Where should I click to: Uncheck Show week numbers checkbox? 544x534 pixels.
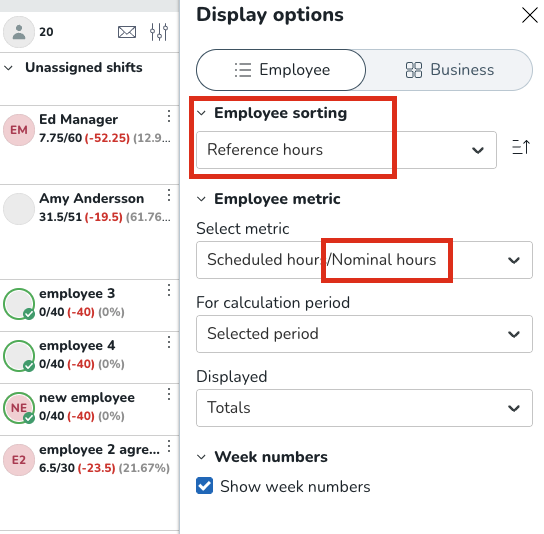[x=205, y=486]
